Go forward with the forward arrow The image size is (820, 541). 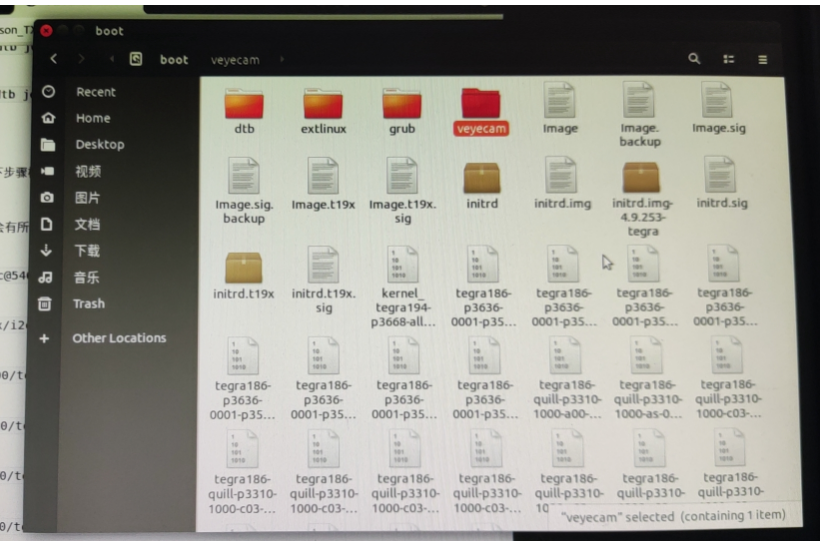pos(81,59)
